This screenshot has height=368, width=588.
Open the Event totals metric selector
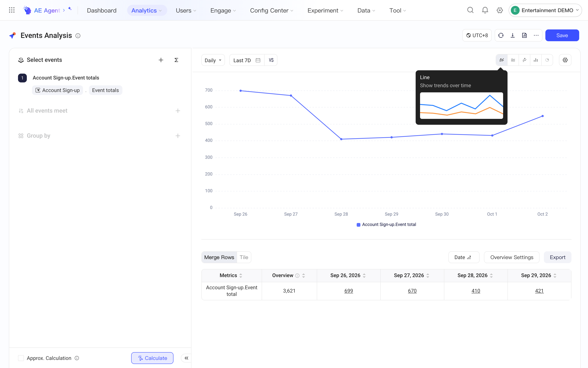click(x=105, y=90)
